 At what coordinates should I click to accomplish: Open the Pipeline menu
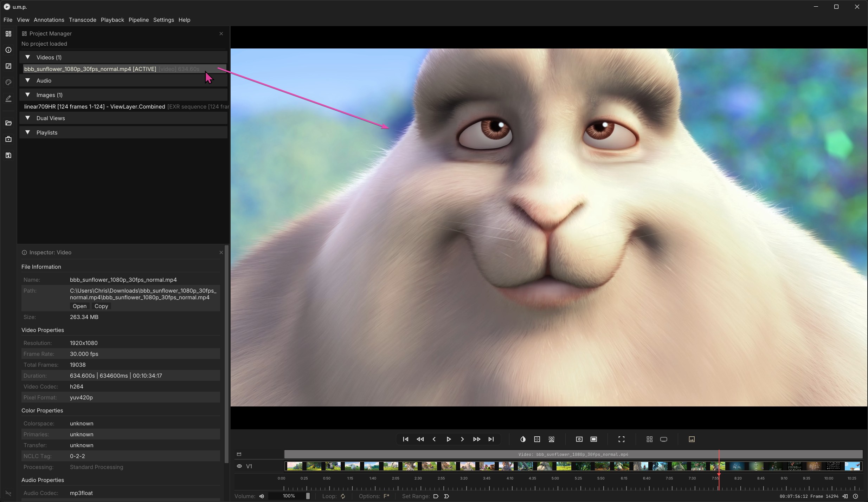pyautogui.click(x=139, y=20)
